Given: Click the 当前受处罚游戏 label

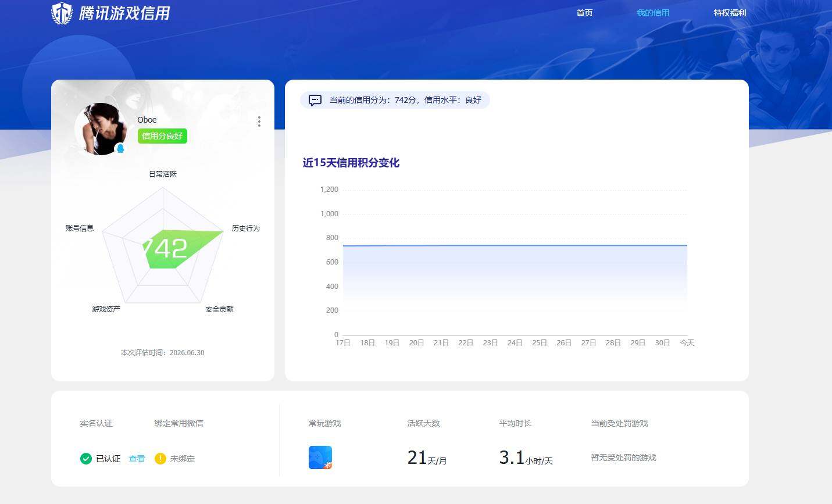Looking at the screenshot, I should (x=619, y=423).
